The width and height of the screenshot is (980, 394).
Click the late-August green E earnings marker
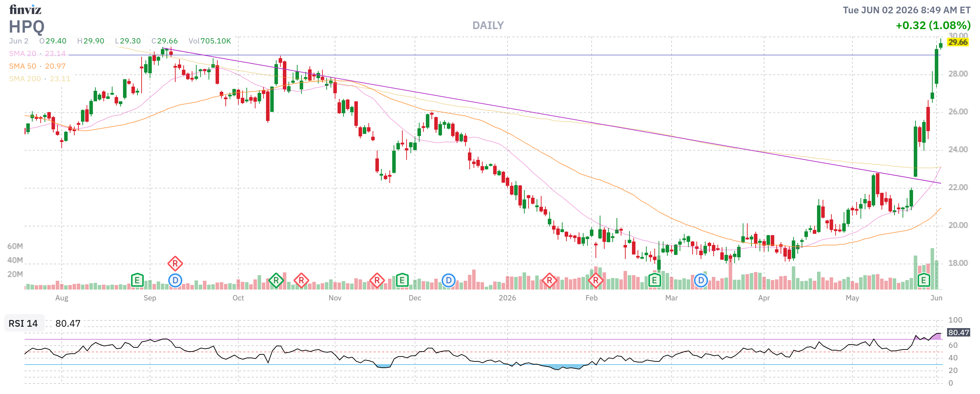(x=137, y=281)
